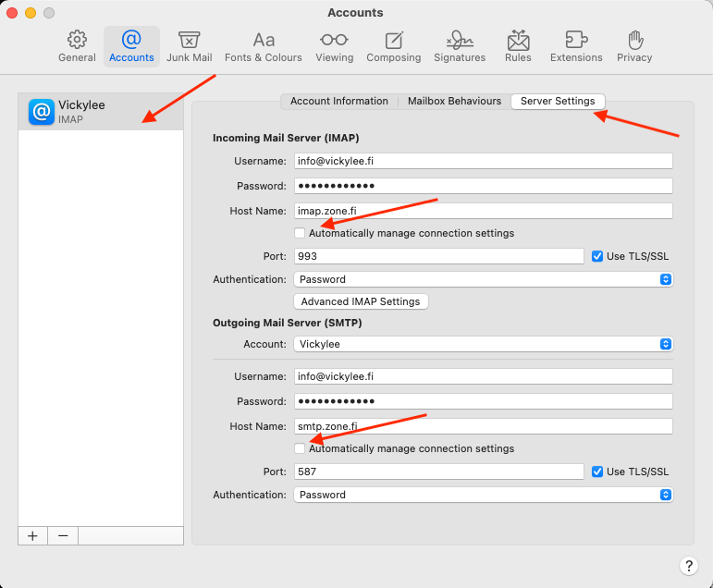Switch to the Mailbox Behaviours tab
Viewport: 713px width, 588px height.
point(454,102)
